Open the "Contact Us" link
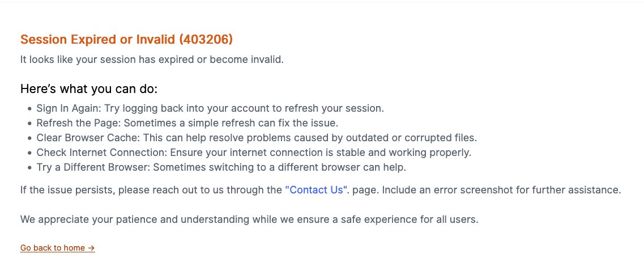Screen dimensions: 644x262 (315, 190)
